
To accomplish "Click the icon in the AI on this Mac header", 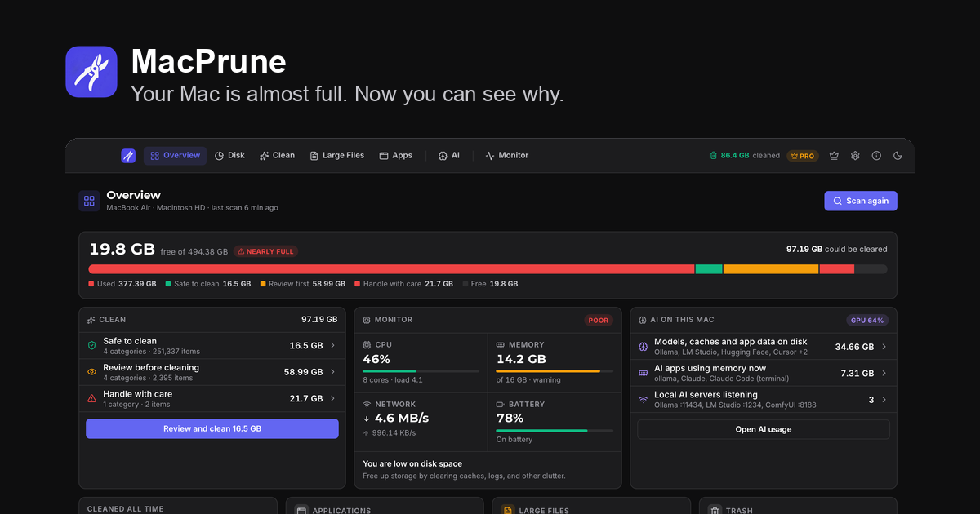I will click(642, 320).
